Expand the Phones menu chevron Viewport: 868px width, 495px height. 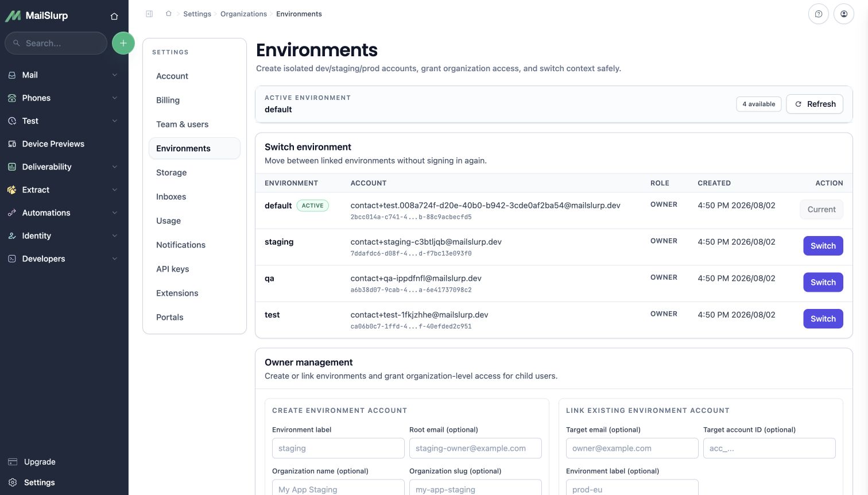[x=115, y=98]
